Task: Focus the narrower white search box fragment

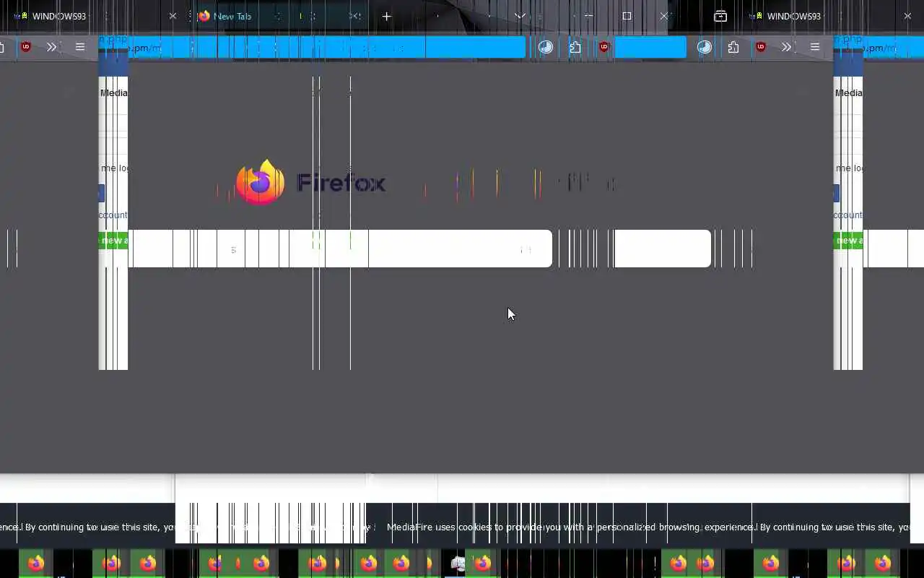Action: pos(663,249)
